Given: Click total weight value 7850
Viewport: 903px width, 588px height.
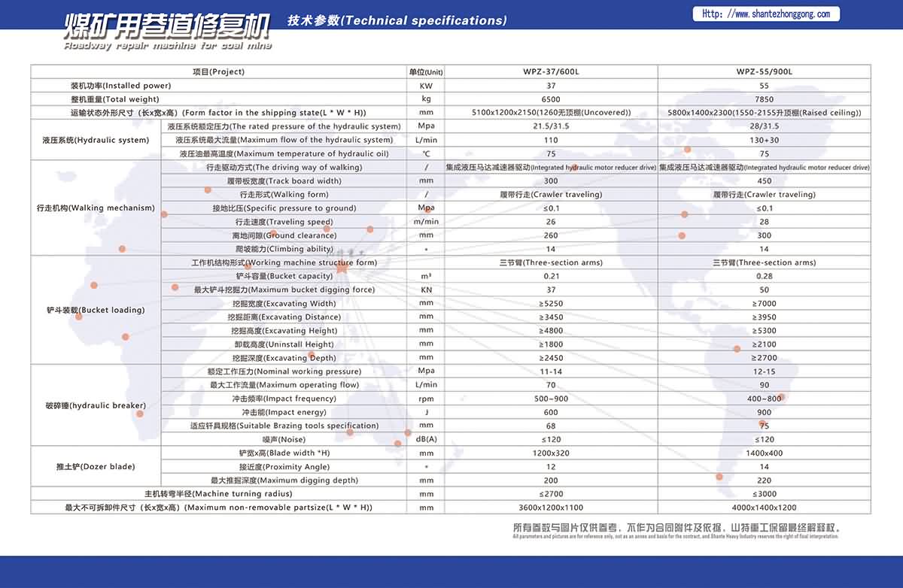Looking at the screenshot, I should [x=764, y=99].
